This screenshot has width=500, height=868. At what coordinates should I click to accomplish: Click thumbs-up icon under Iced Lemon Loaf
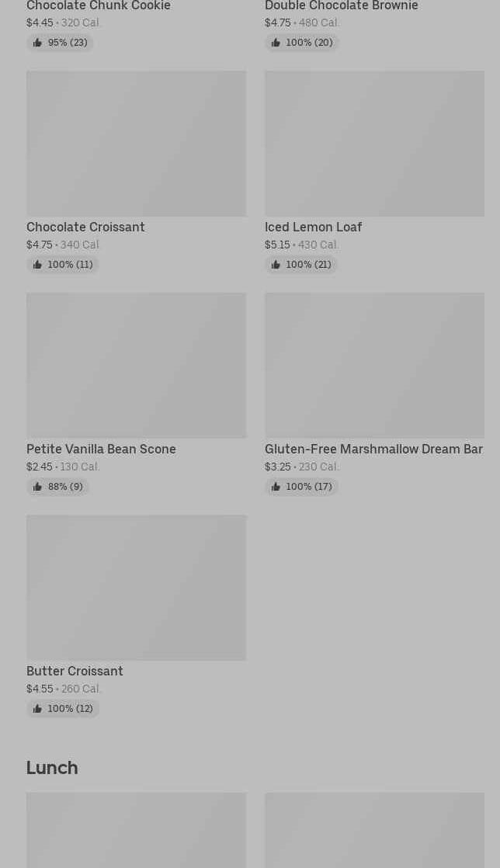(276, 265)
